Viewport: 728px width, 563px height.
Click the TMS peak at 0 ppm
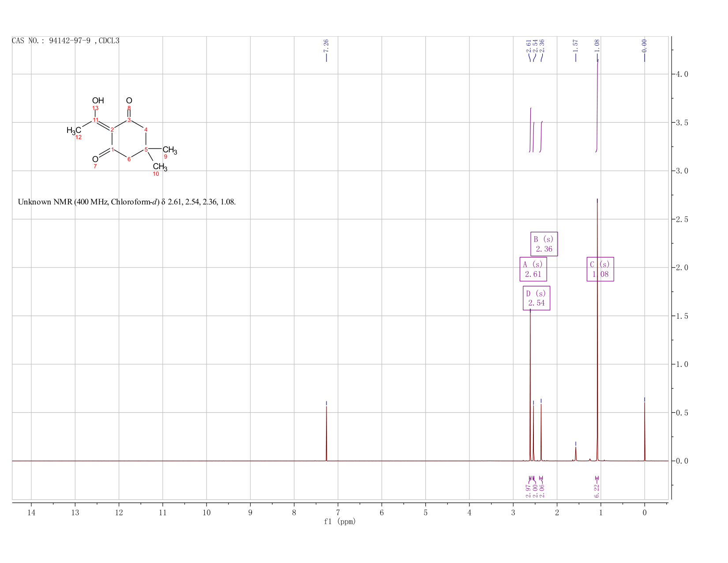point(645,431)
